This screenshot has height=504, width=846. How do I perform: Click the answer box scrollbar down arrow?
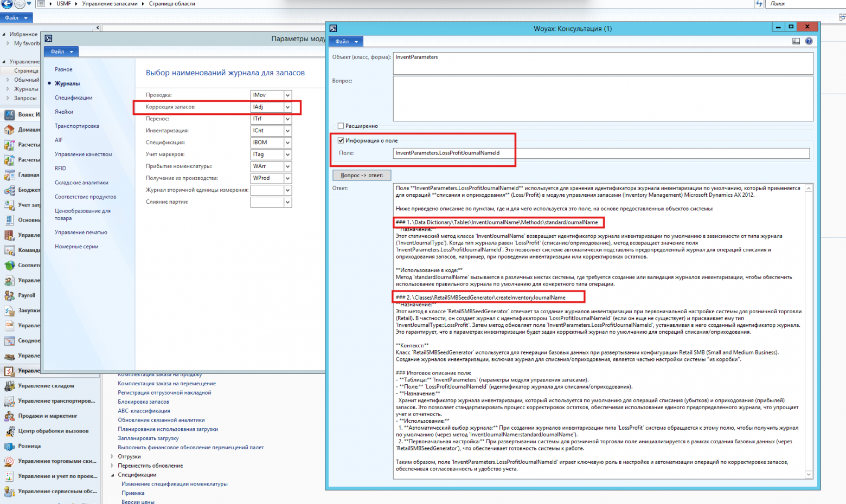click(x=809, y=474)
